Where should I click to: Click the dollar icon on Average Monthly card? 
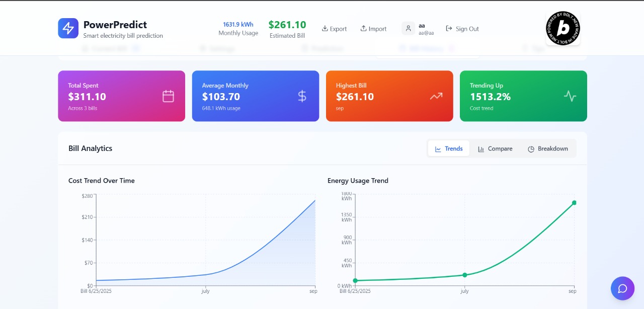coord(302,96)
